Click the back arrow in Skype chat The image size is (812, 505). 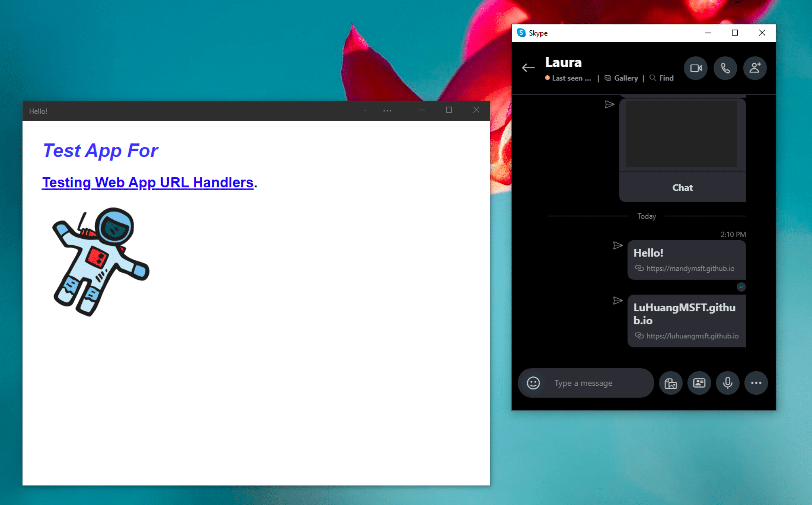(x=527, y=67)
